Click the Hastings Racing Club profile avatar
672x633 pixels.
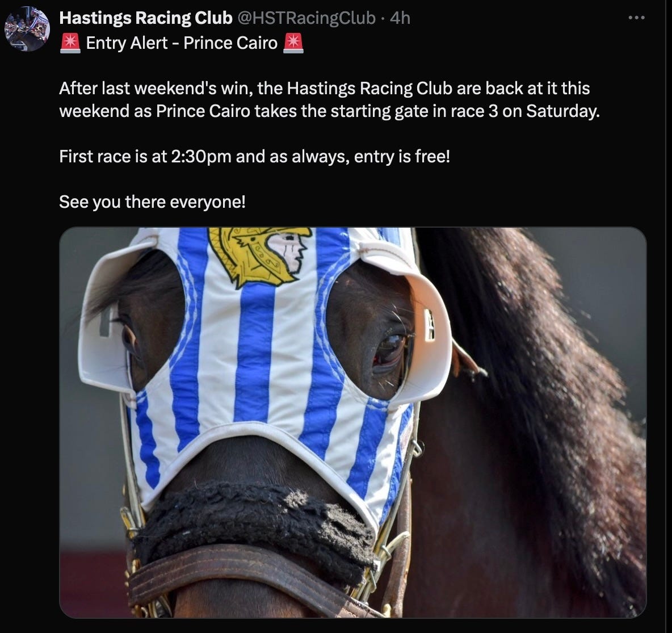(27, 29)
